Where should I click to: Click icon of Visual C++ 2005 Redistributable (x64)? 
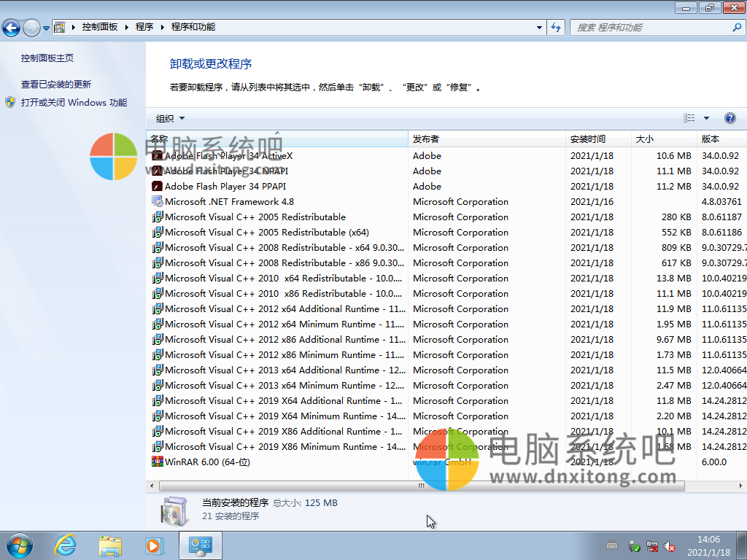click(158, 232)
